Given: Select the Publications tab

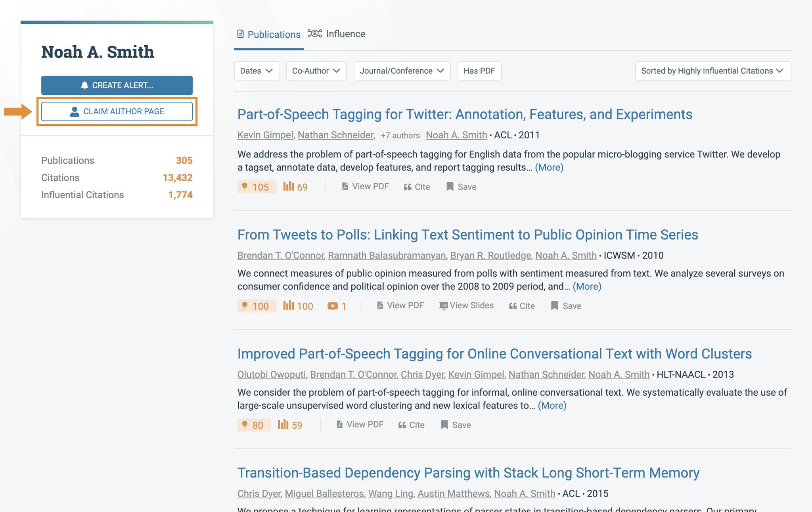Looking at the screenshot, I should 269,35.
